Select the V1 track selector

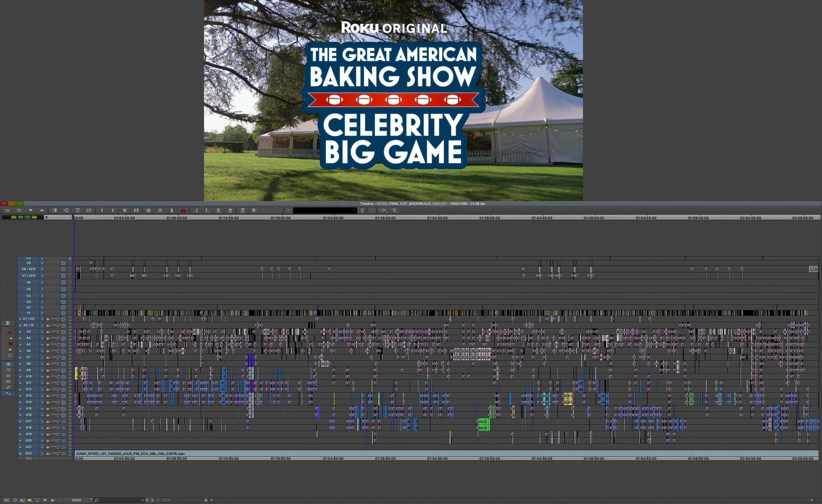point(29,313)
